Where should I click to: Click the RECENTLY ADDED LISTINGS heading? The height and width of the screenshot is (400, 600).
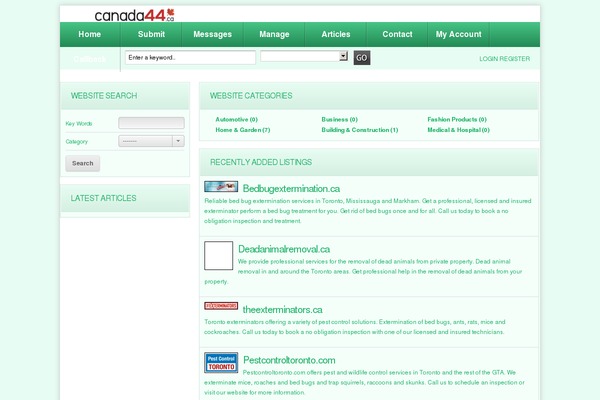click(x=261, y=162)
